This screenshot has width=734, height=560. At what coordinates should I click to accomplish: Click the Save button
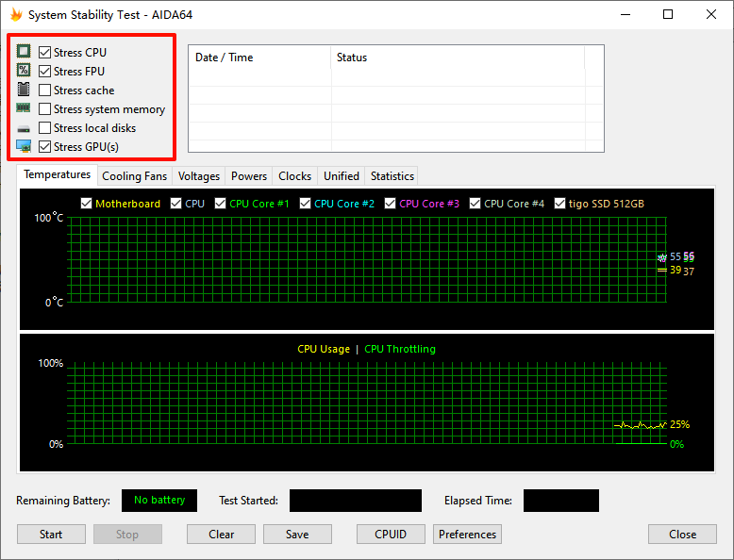pyautogui.click(x=297, y=535)
